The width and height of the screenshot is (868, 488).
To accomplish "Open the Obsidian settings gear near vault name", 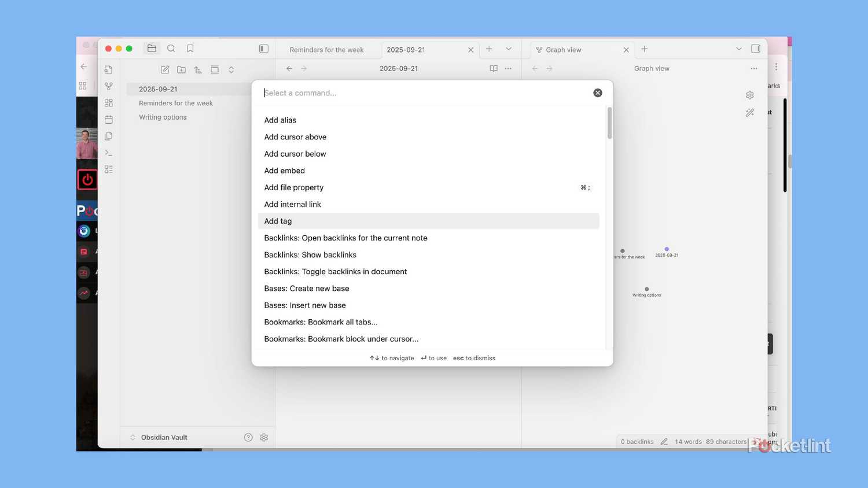I will pos(264,438).
